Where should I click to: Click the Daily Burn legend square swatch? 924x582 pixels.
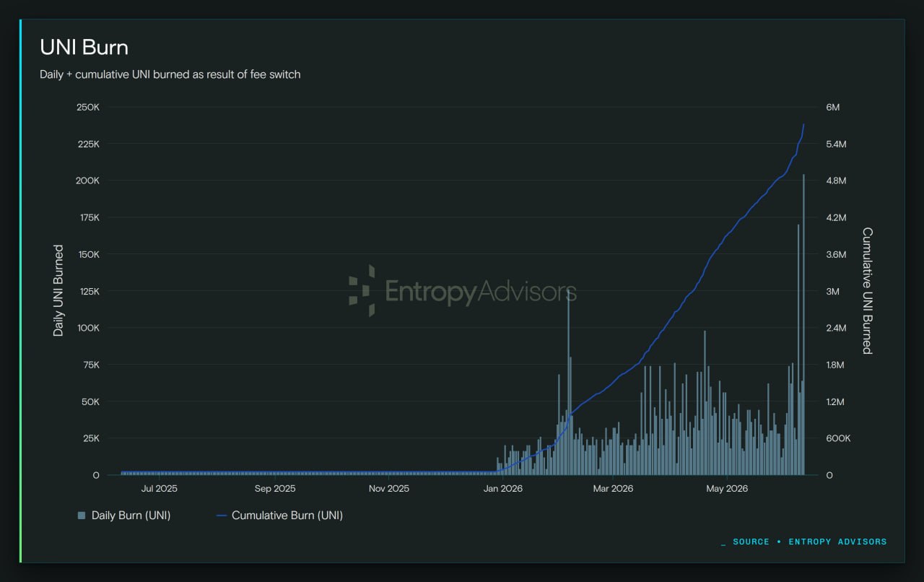[x=82, y=516]
